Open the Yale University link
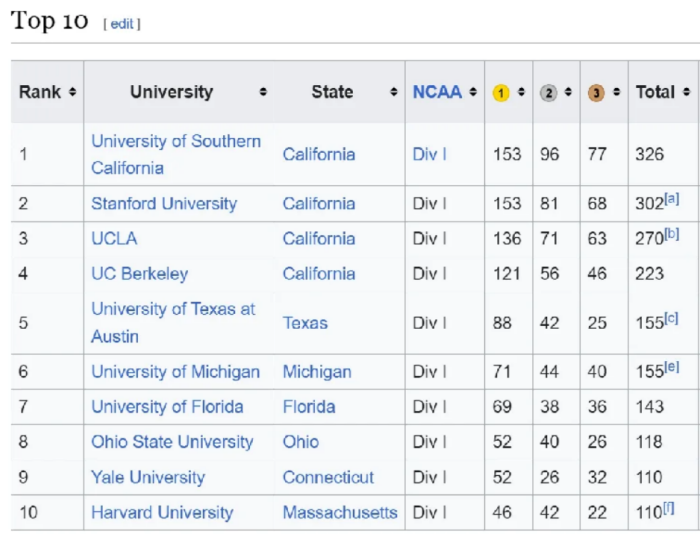700x537 pixels. point(147,477)
